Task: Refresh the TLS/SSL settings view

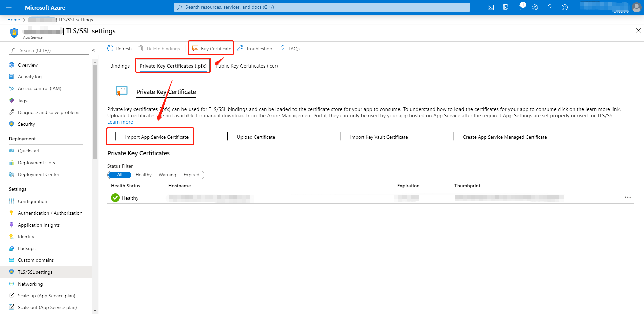Action: coord(119,48)
